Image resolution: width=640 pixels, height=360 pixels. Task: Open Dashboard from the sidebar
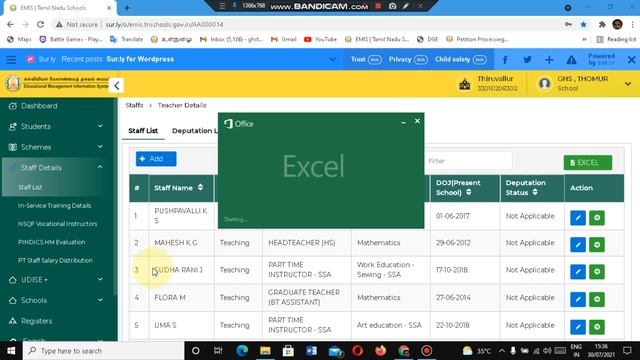[x=39, y=106]
